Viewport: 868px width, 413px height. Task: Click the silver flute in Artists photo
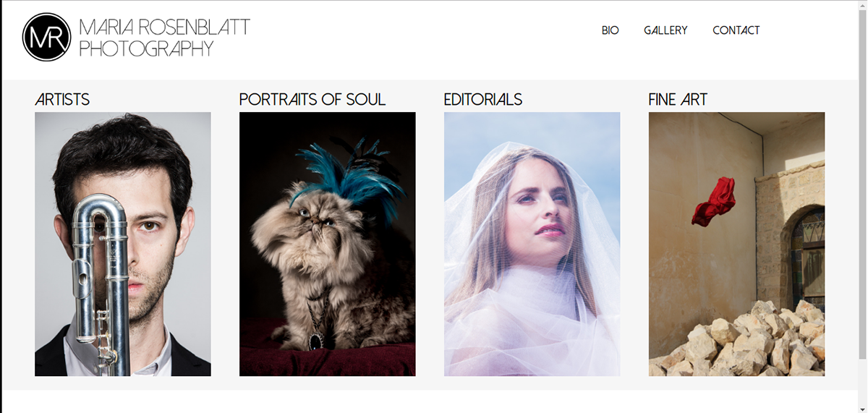coord(102,284)
